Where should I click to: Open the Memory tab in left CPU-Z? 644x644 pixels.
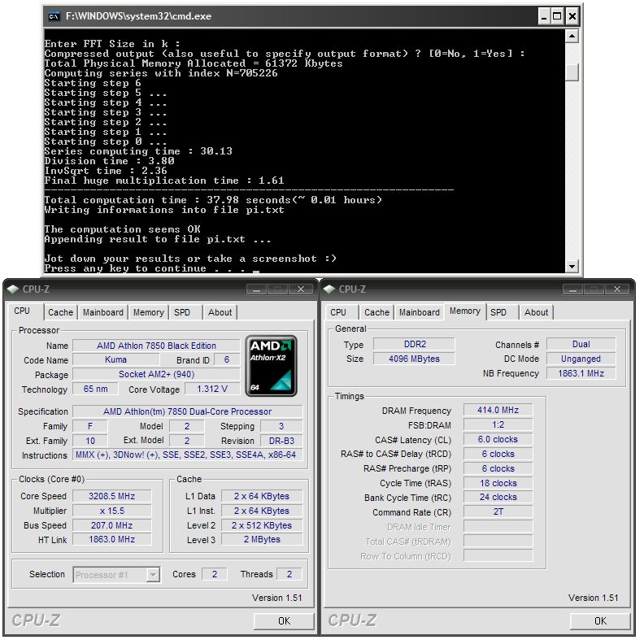[x=149, y=312]
